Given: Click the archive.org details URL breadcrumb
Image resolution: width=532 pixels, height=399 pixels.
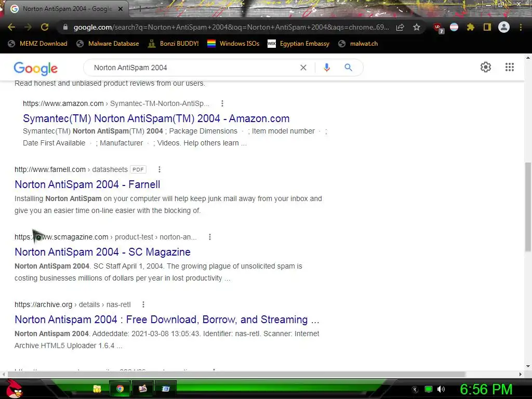Looking at the screenshot, I should (x=73, y=304).
